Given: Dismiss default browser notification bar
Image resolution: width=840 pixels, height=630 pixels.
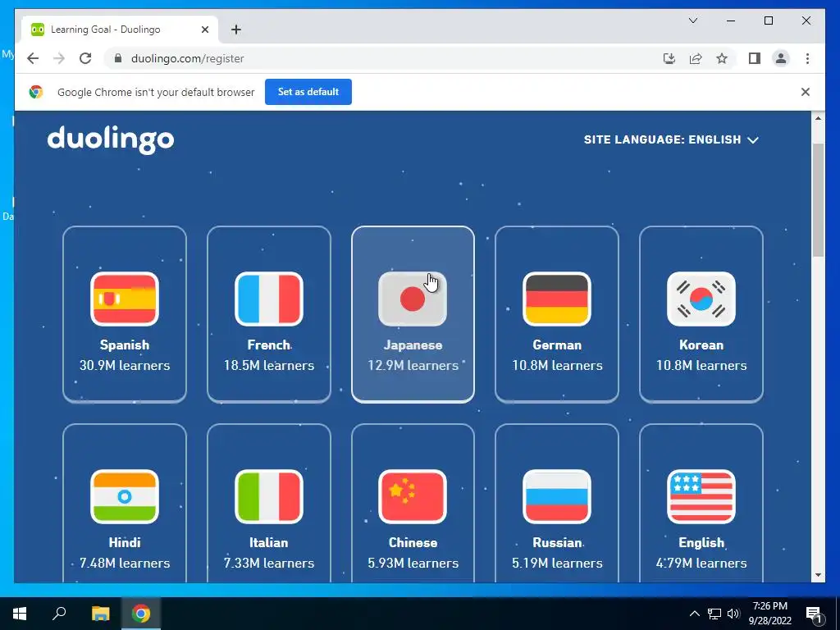Looking at the screenshot, I should tap(806, 92).
